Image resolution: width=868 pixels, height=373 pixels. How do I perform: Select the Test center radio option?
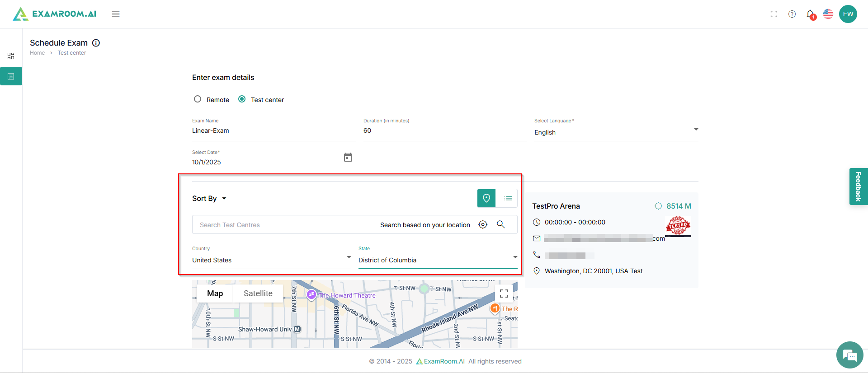point(242,99)
